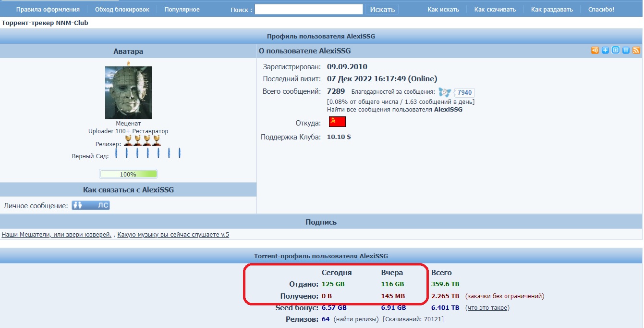
Task: Click the 100% progress bar
Action: pos(128,174)
